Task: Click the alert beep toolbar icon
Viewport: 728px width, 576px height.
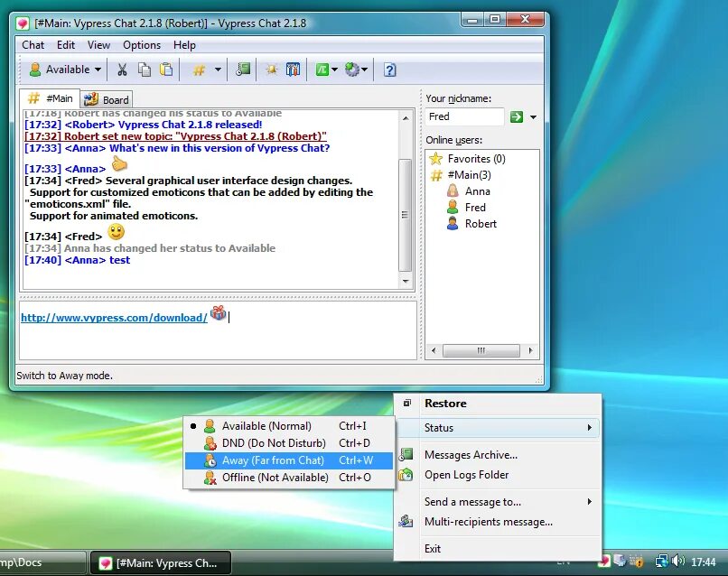Action: pyautogui.click(x=271, y=70)
